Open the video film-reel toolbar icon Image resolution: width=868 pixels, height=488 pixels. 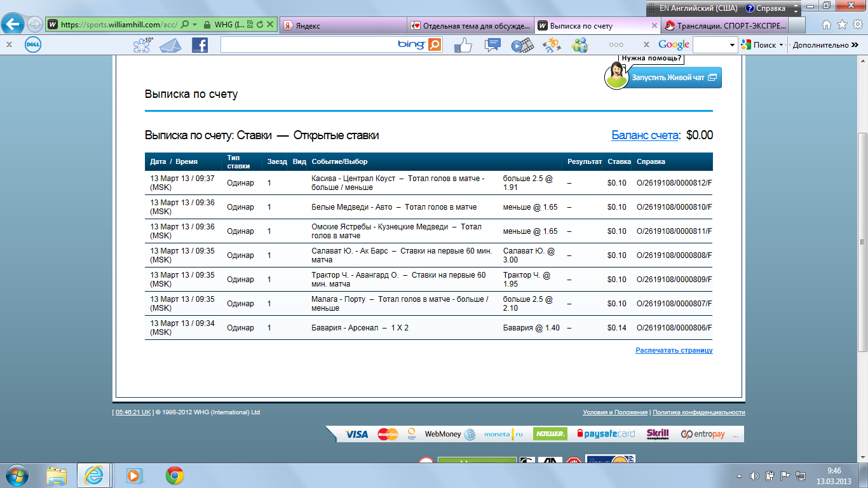coord(522,44)
